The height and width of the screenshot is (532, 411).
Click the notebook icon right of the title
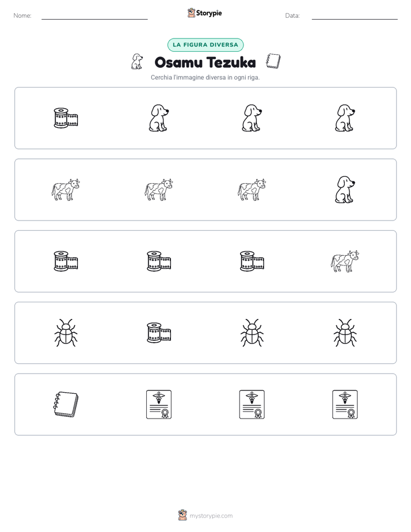273,61
